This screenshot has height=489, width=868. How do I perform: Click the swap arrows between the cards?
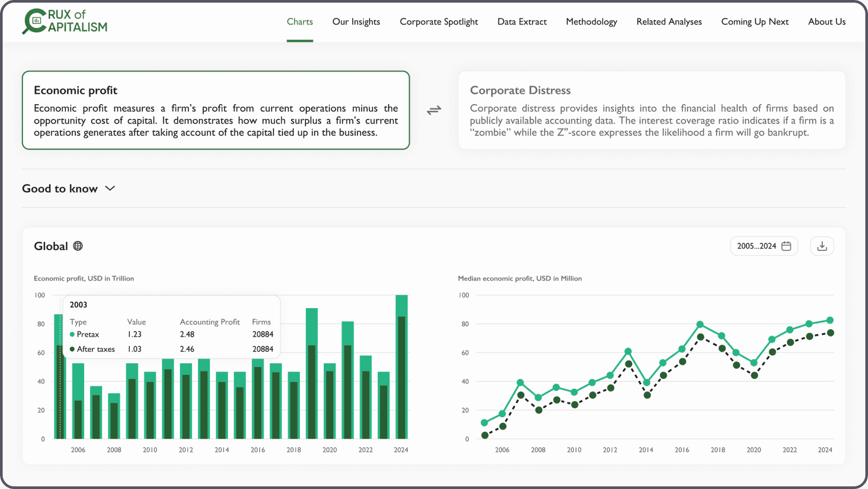[434, 110]
